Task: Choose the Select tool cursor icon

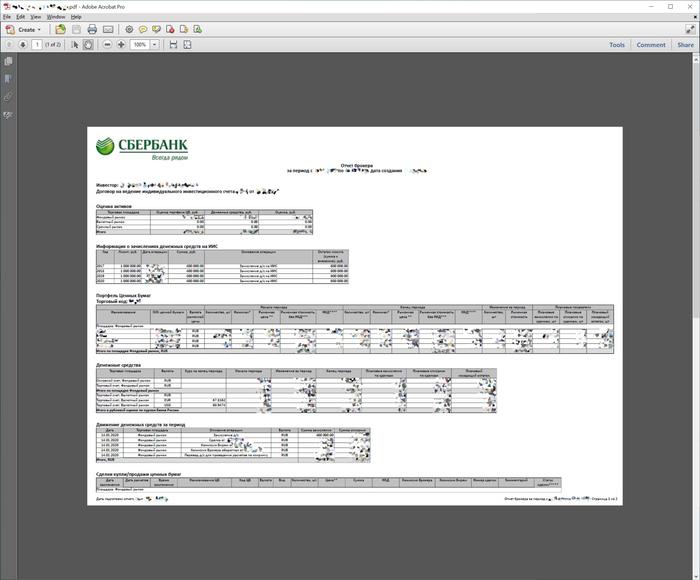Action: (75, 45)
